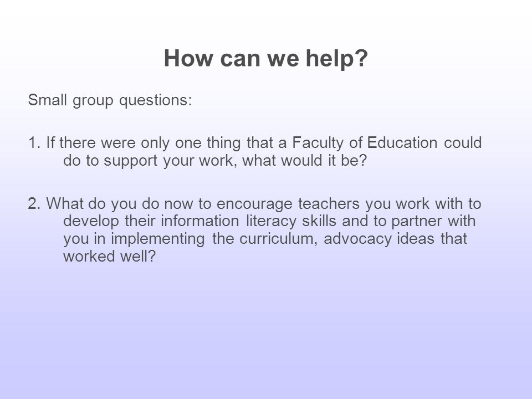Click the phrase 'encourage teachers' in question two
This screenshot has width=532, height=399.
288,204
